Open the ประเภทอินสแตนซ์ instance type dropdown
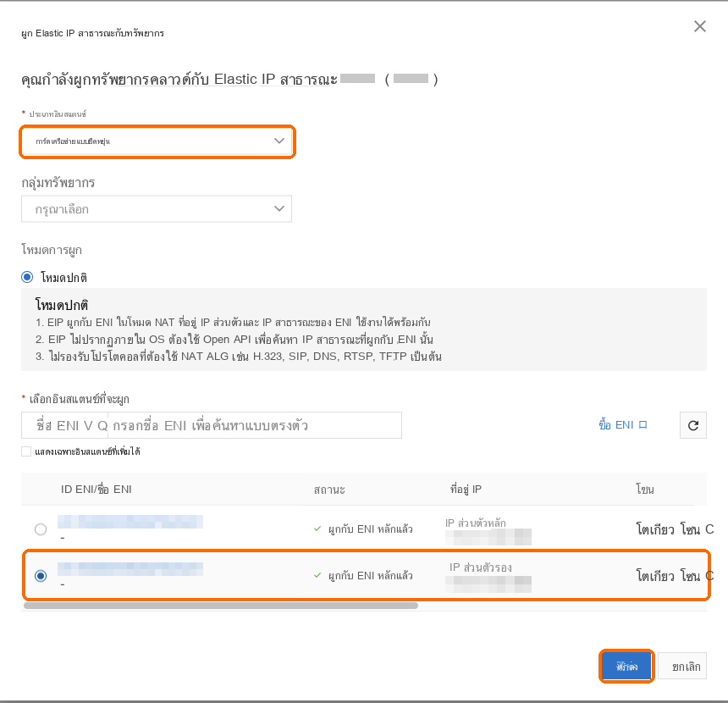 click(x=157, y=141)
